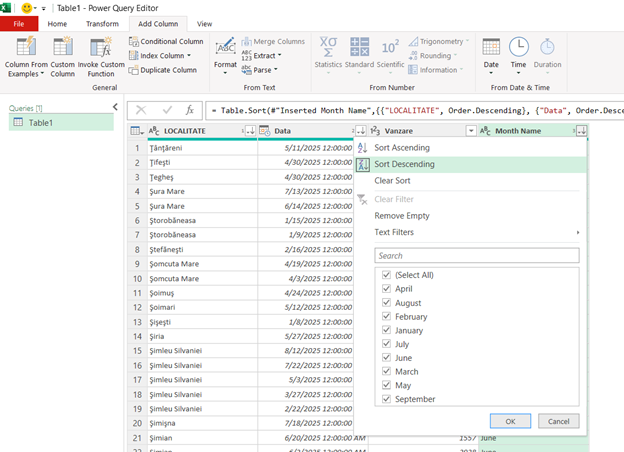
Task: Click Cancel in the filter menu
Action: [558, 421]
